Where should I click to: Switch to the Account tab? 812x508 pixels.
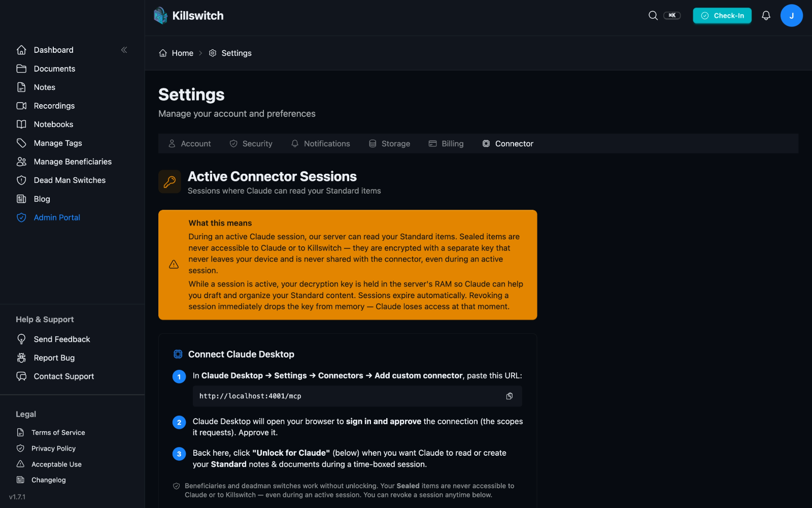(189, 144)
